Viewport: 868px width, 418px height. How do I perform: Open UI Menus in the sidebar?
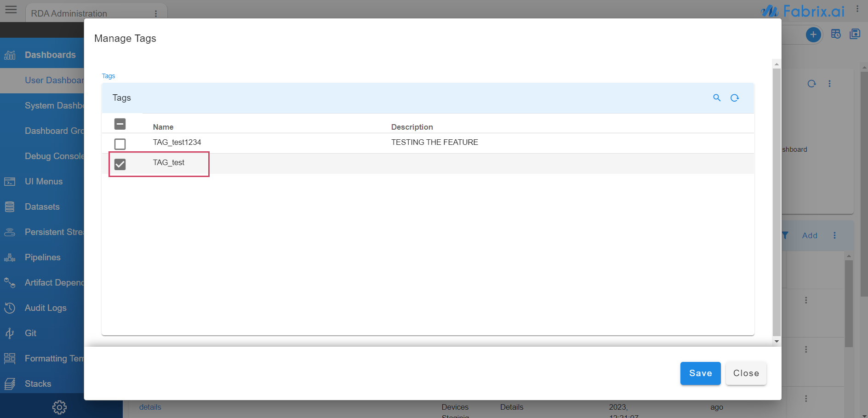(43, 182)
